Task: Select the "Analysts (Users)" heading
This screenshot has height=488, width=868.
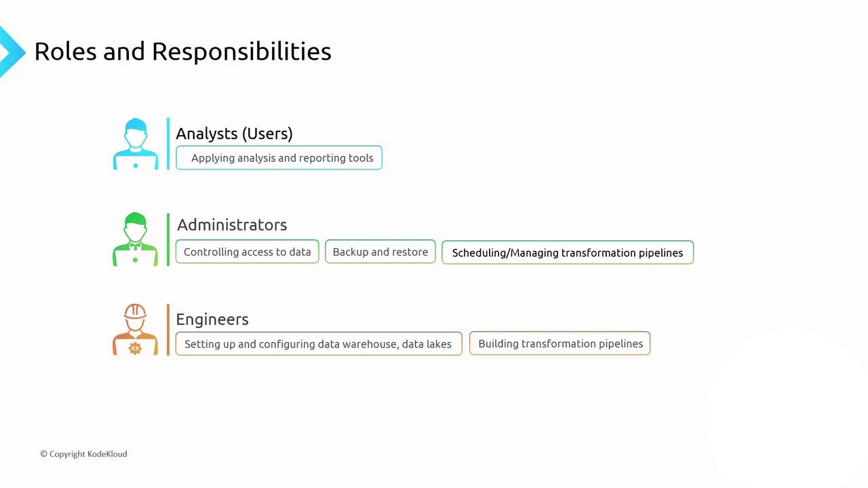Action: click(234, 134)
